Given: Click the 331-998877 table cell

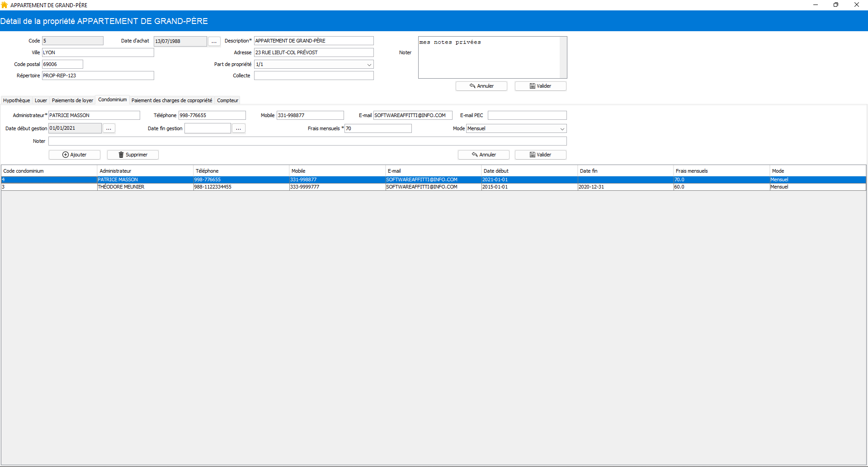Looking at the screenshot, I should pos(337,179).
